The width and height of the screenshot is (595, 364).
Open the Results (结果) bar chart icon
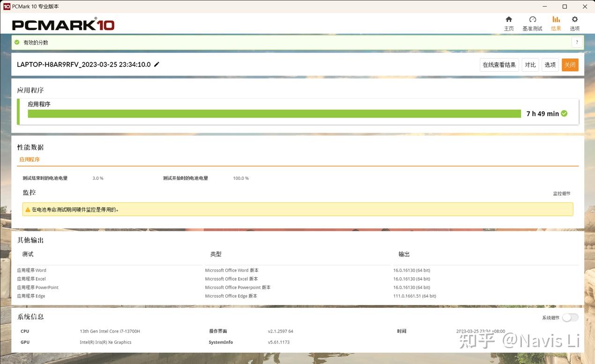pyautogui.click(x=556, y=19)
